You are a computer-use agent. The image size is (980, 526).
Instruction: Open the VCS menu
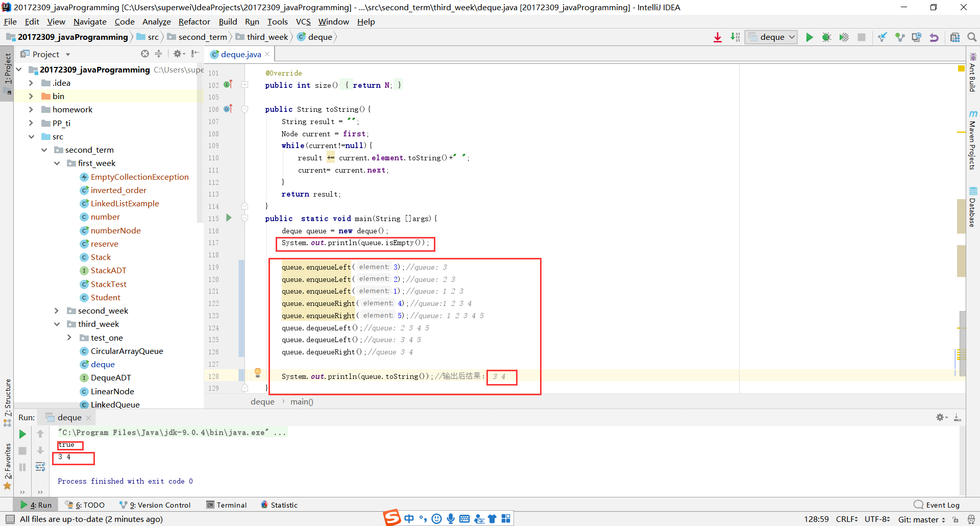click(303, 22)
